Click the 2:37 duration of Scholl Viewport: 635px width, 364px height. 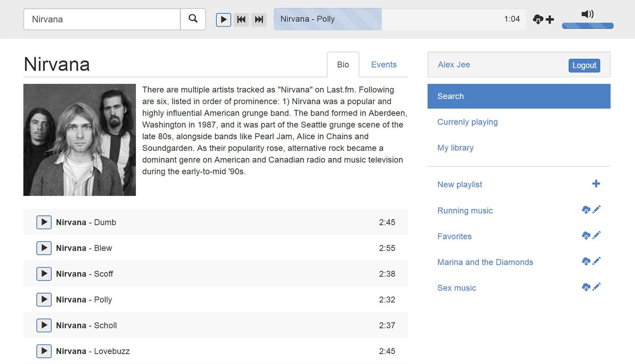pos(387,325)
